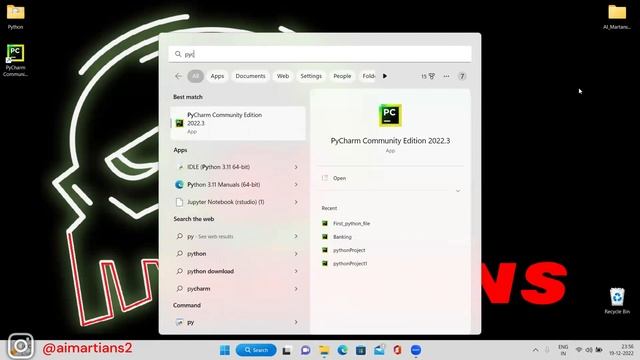
Task: Expand more actions chevron under Open
Action: point(458,191)
